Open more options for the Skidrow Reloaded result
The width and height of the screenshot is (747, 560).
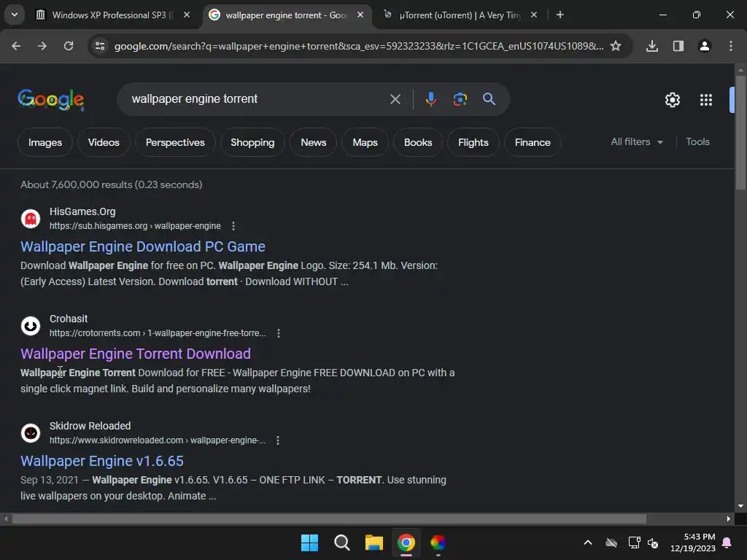coord(278,440)
